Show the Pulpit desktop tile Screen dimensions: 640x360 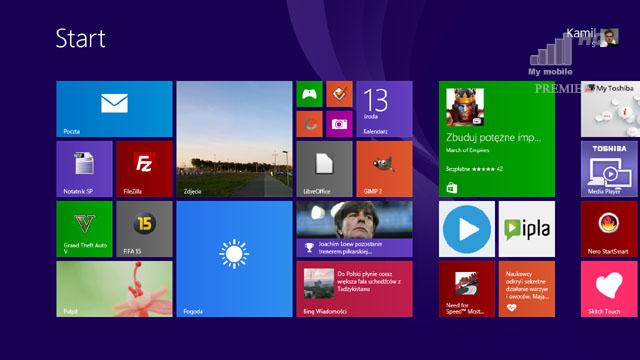tap(114, 289)
